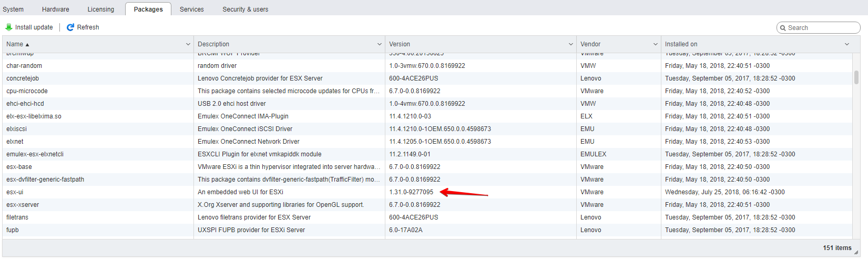Click the vertical scrollbar thumb
Screen dimensions: 868x269
tap(856, 77)
